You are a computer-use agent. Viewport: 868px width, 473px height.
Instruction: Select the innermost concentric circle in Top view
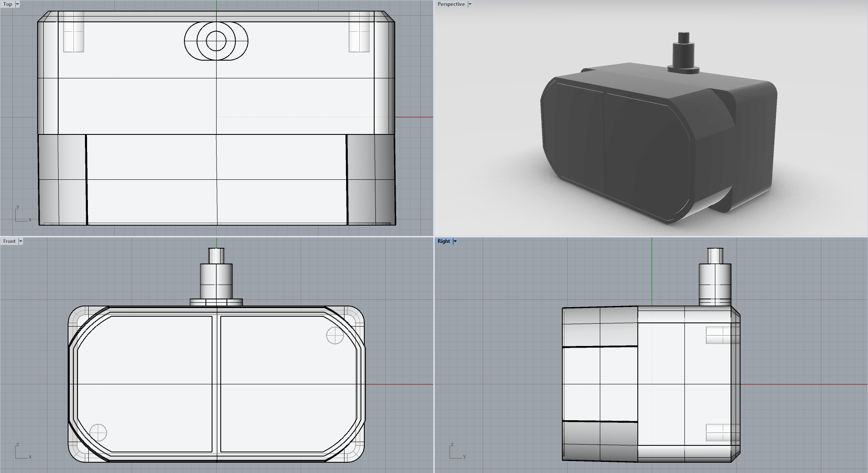pyautogui.click(x=216, y=41)
